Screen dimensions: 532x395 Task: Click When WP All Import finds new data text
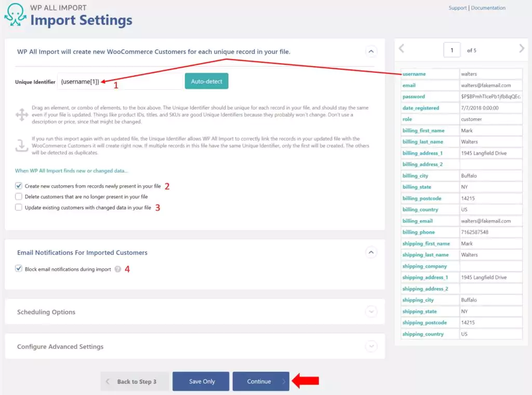71,171
